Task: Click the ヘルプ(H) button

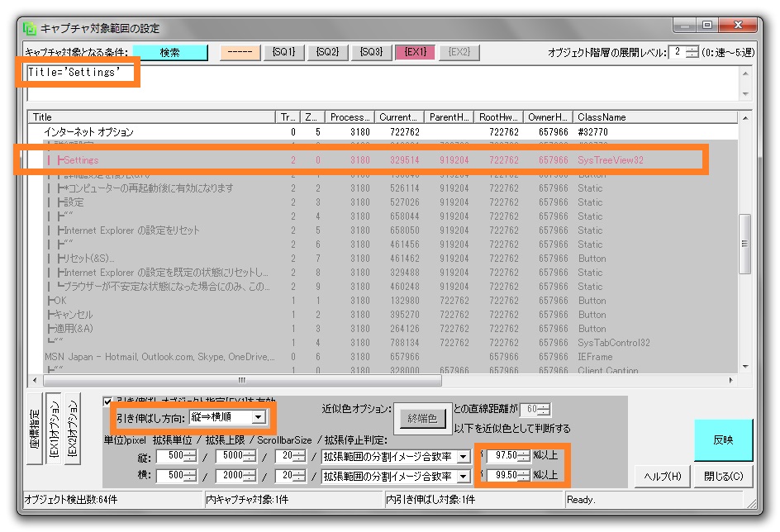Action: coord(664,477)
